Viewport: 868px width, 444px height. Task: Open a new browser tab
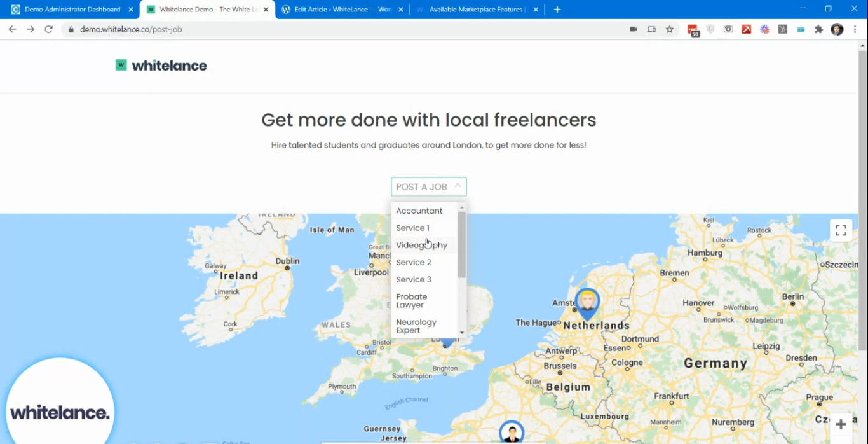pos(557,10)
